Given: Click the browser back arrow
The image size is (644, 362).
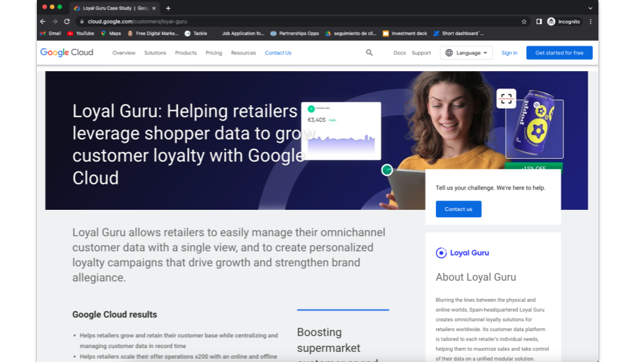Looking at the screenshot, I should [x=43, y=21].
